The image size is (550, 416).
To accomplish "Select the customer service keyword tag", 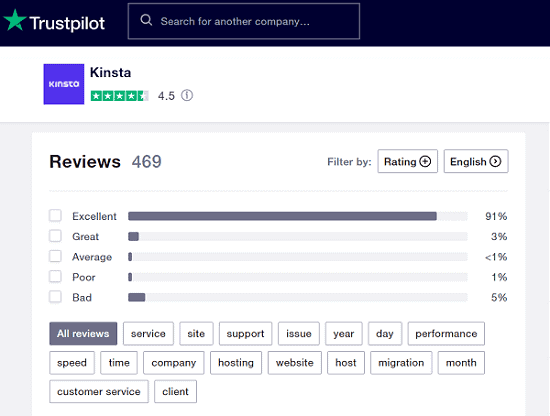I will 99,391.
